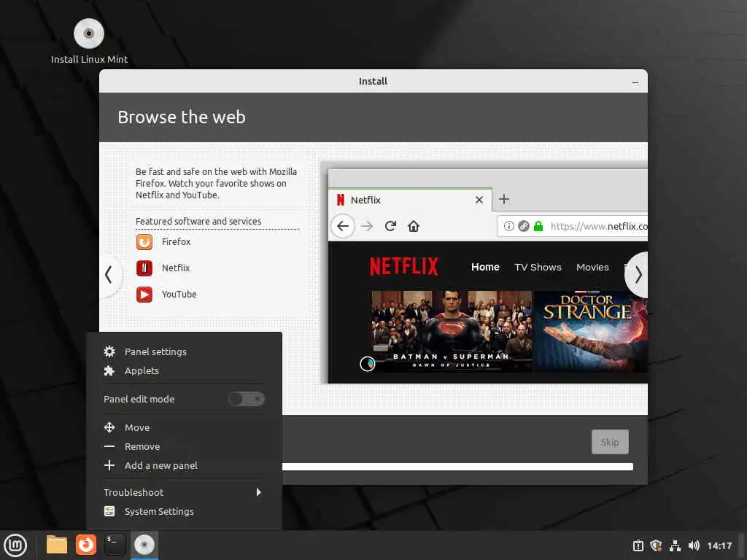Click the Featured software and services heading
Screen dimensions: 747x560
[x=198, y=221]
